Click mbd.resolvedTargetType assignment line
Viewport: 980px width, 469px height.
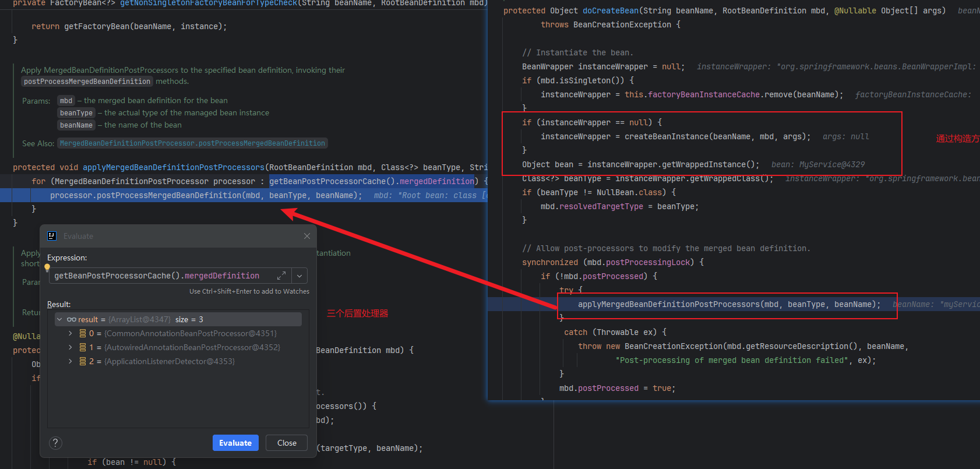tap(619, 206)
